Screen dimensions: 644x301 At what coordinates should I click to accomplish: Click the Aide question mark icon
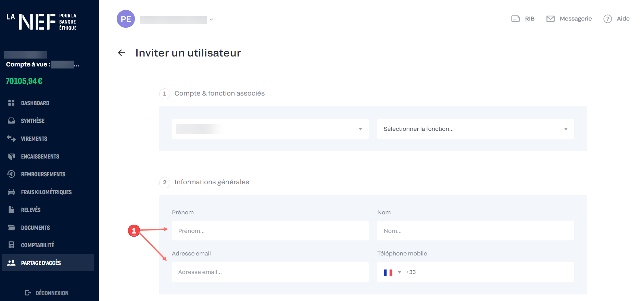(x=607, y=19)
